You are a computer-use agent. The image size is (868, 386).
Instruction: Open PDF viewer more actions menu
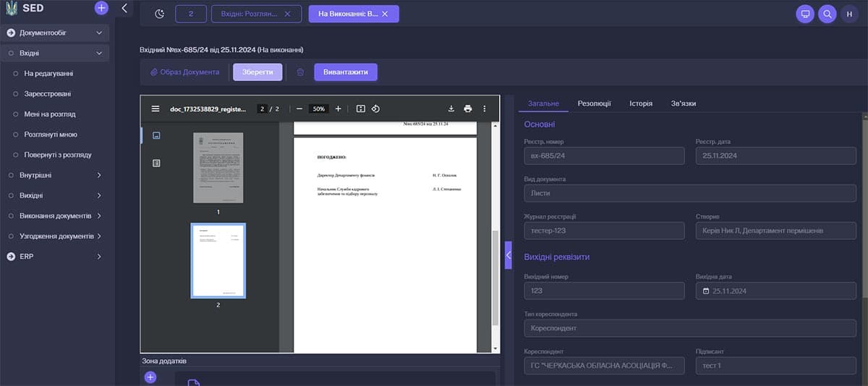coord(485,109)
